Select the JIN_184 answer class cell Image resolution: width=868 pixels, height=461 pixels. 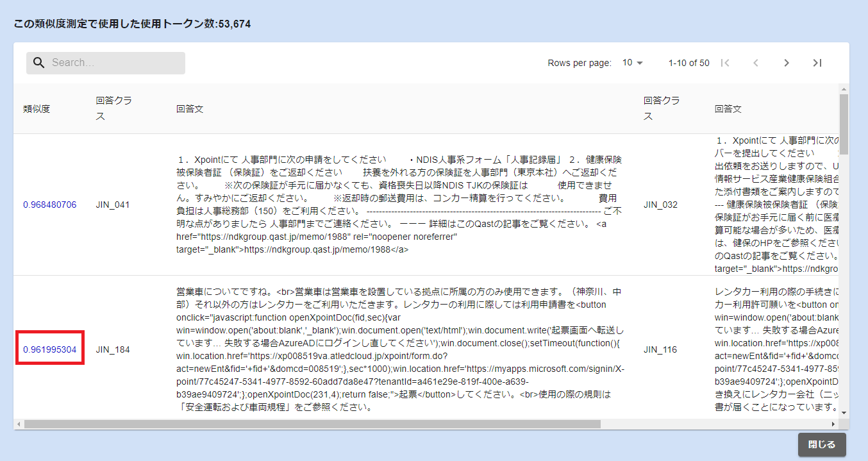(113, 350)
